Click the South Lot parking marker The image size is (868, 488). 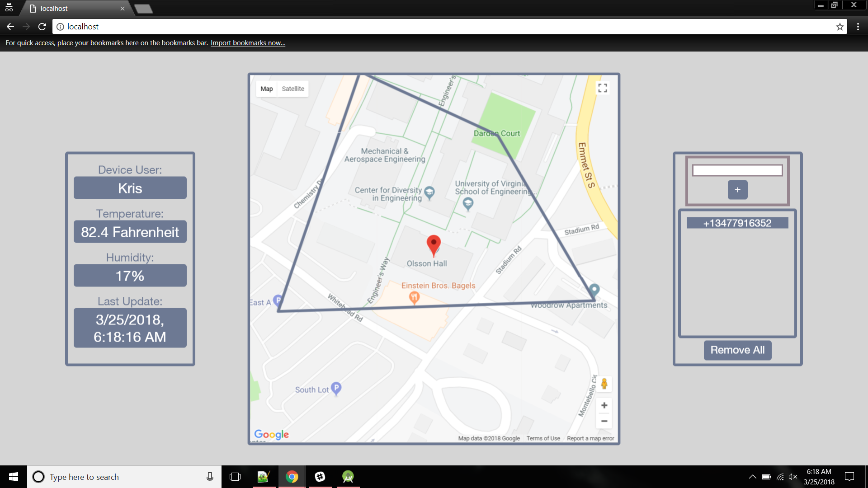point(336,388)
